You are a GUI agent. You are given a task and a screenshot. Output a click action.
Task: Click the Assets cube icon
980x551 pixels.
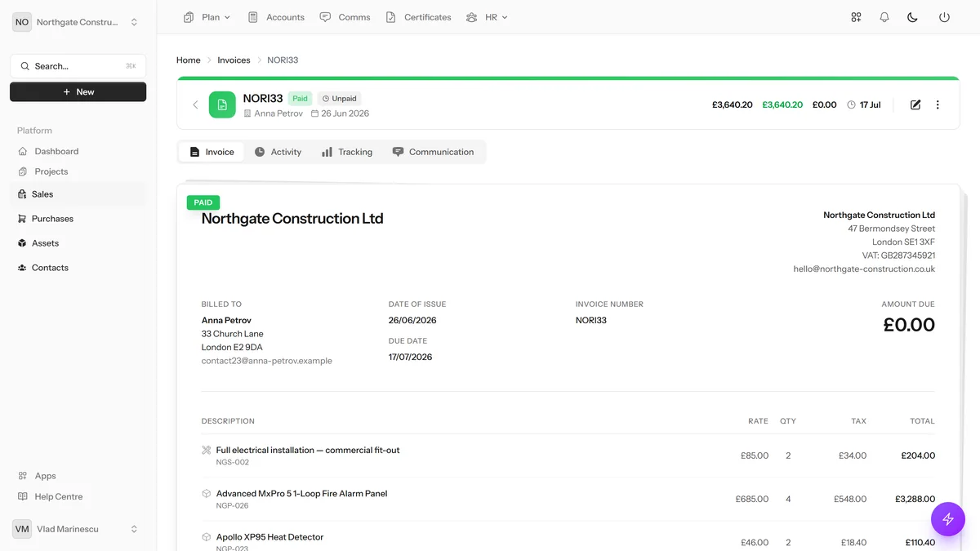(22, 243)
